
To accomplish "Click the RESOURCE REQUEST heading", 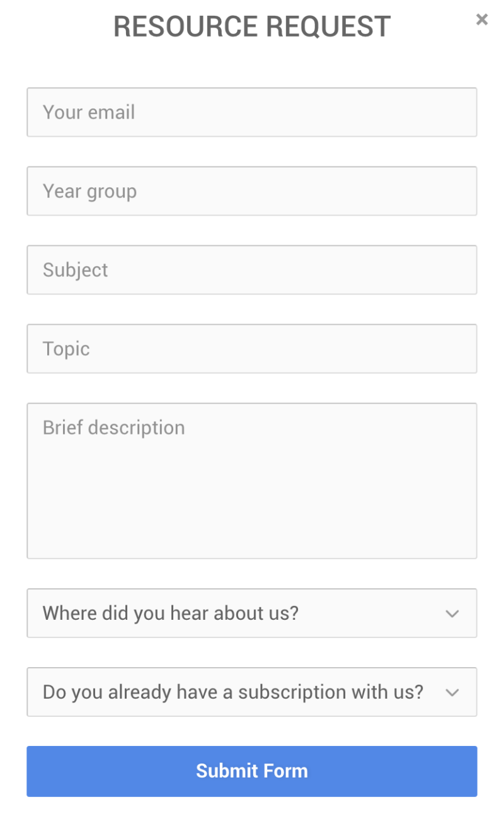I will 252,26.
